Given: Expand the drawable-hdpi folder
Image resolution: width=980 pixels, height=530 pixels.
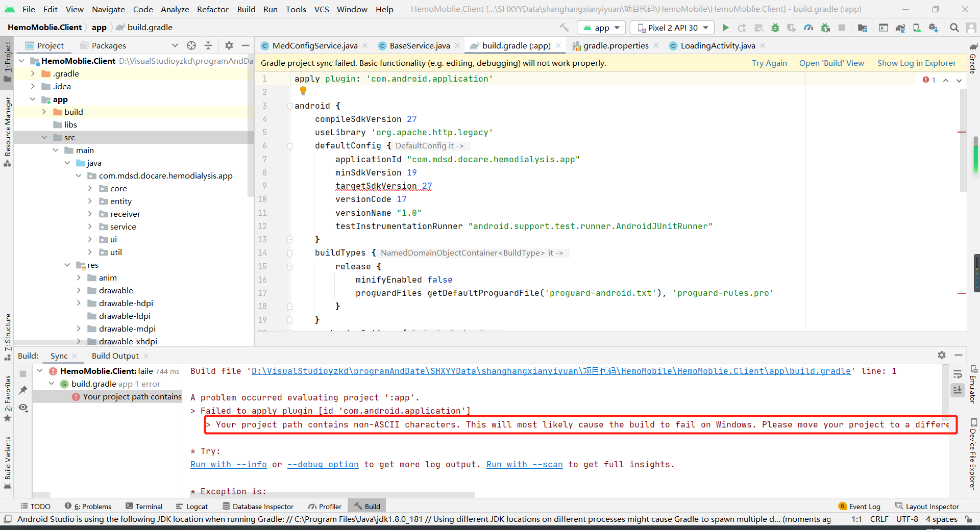Looking at the screenshot, I should coord(79,303).
